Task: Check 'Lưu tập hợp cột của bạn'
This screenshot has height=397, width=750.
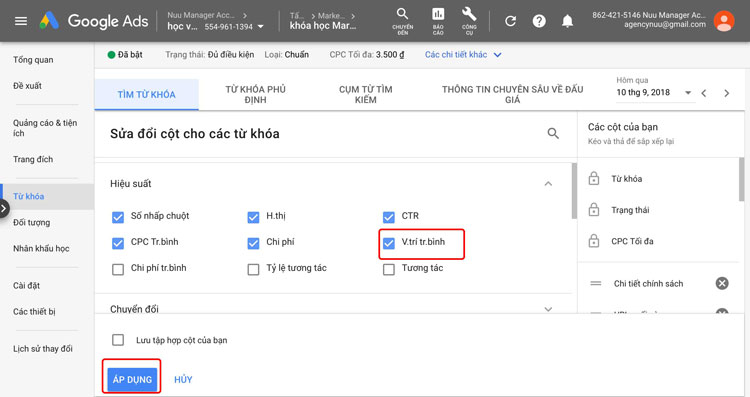Action: 118,340
